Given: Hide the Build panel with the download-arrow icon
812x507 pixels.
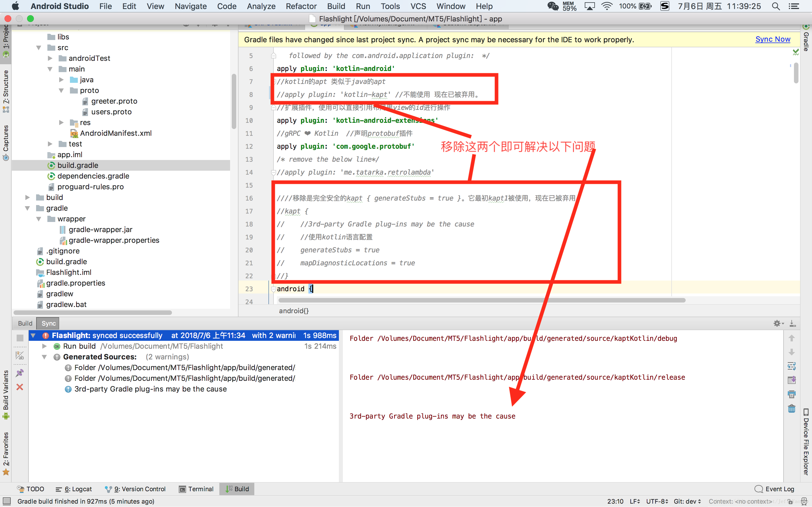Looking at the screenshot, I should 792,323.
